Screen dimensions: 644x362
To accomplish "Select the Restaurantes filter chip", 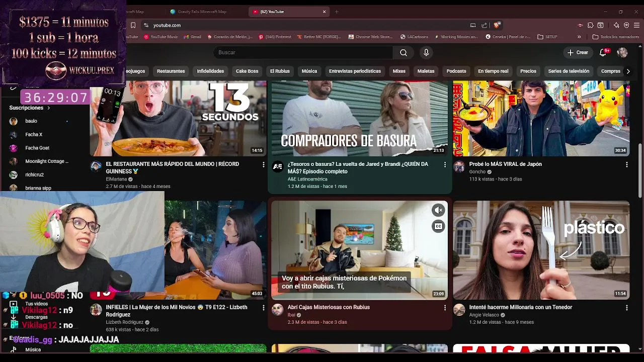I will pyautogui.click(x=171, y=71).
